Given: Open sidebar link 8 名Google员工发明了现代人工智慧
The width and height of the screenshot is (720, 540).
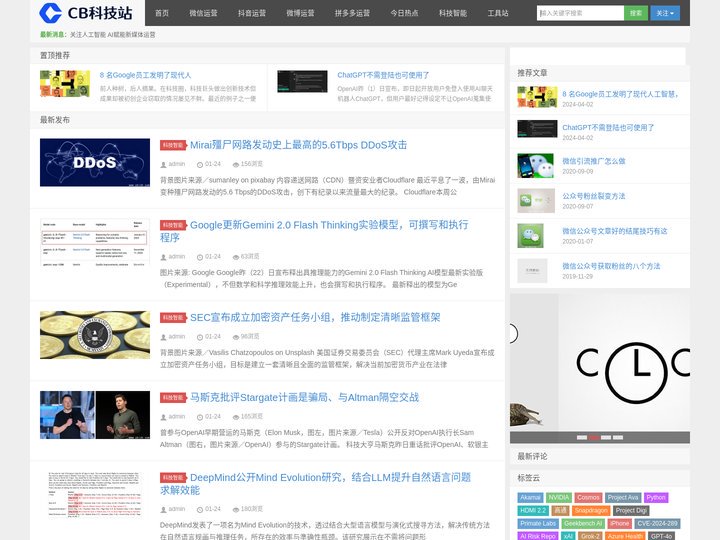Looking at the screenshot, I should click(620, 94).
